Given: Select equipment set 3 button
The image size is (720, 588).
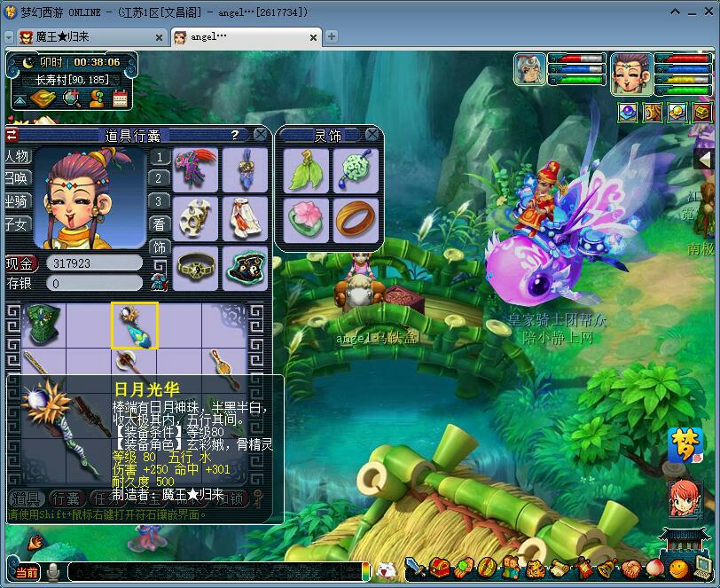Looking at the screenshot, I should click(x=160, y=201).
